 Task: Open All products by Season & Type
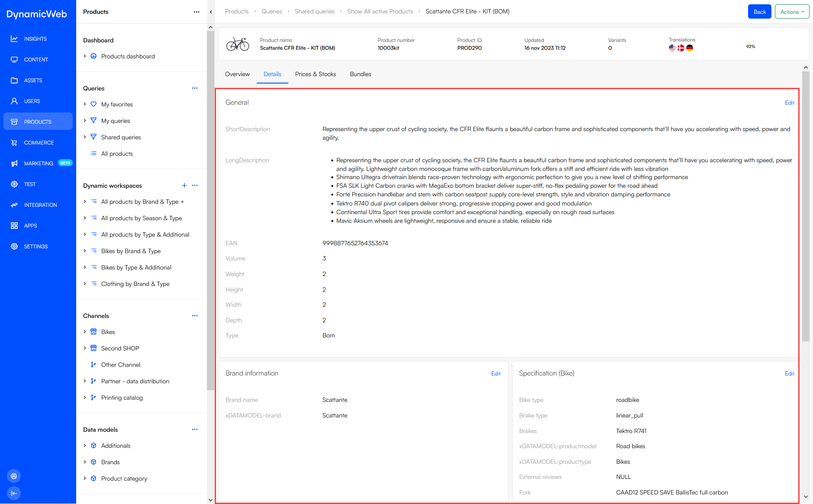coord(141,218)
